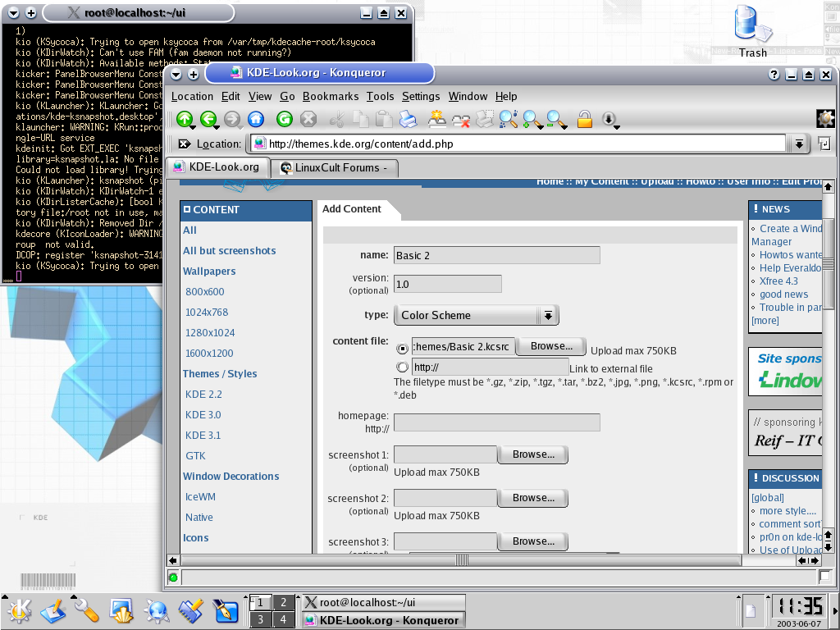Go back with the green Back arrow
840x630 pixels.
[x=208, y=119]
